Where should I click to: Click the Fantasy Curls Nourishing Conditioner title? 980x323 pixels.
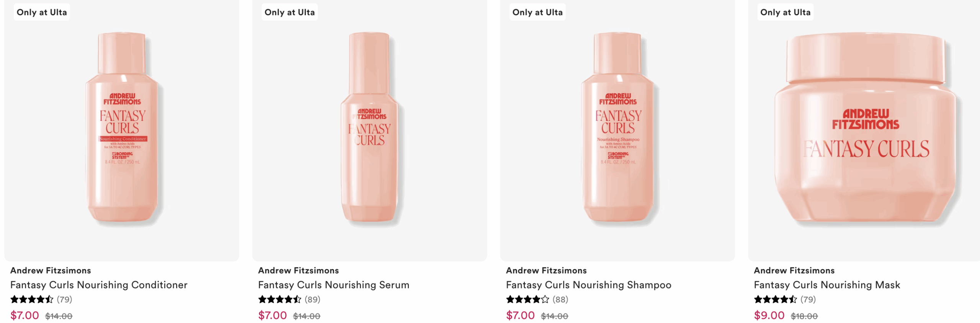tap(99, 285)
